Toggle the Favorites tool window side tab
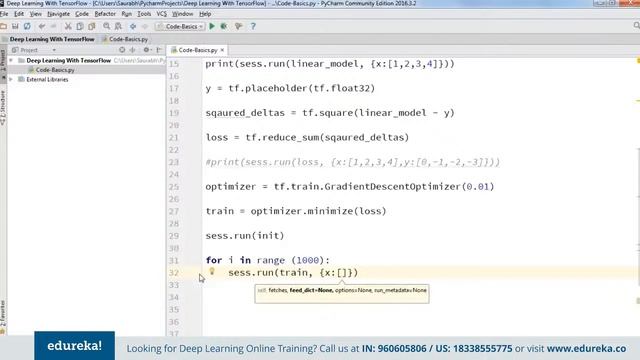 3,316
